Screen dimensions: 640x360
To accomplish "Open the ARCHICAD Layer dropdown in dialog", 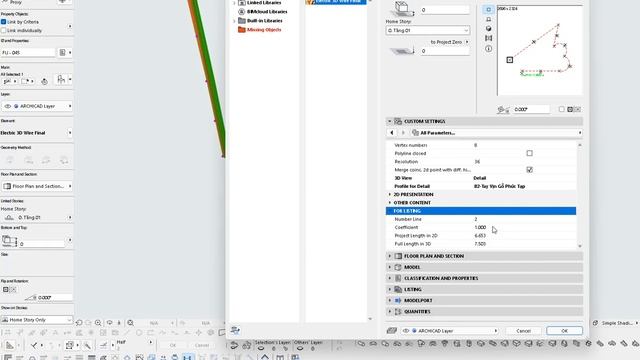I will [449, 331].
